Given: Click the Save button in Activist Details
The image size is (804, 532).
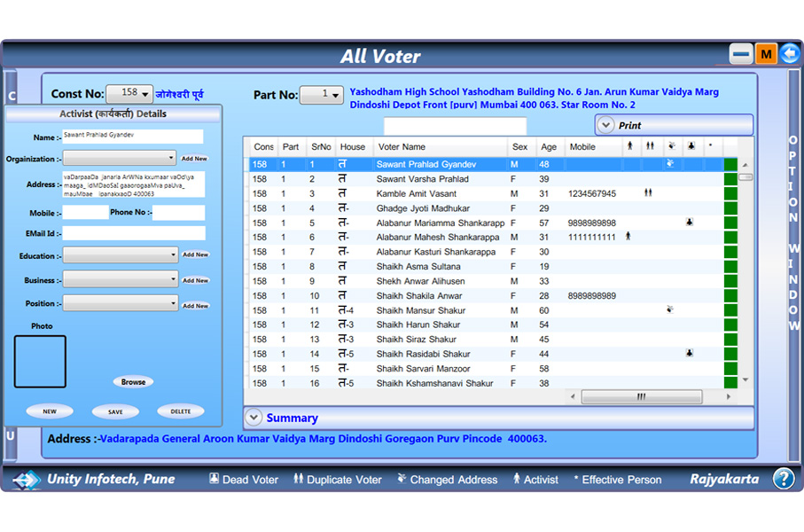Looking at the screenshot, I should (x=115, y=411).
